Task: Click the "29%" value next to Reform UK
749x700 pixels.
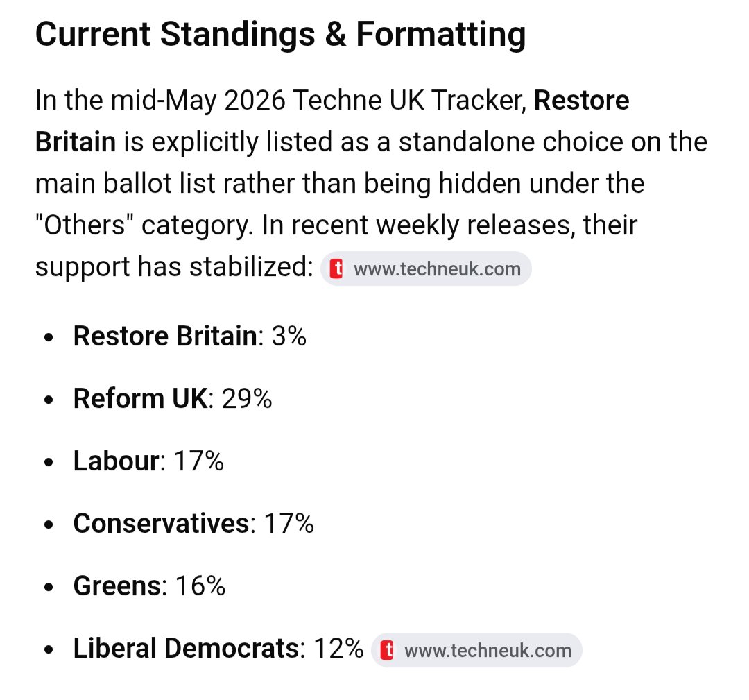Action: click(x=247, y=398)
